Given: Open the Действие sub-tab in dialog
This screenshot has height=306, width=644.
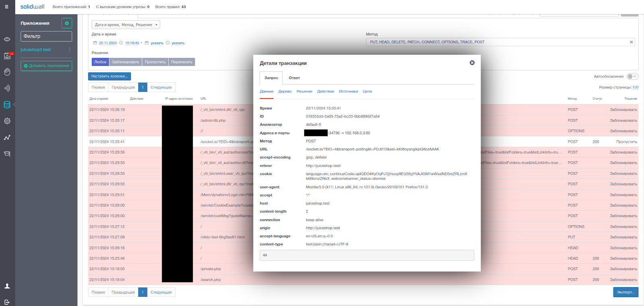Looking at the screenshot, I should click(x=326, y=92).
